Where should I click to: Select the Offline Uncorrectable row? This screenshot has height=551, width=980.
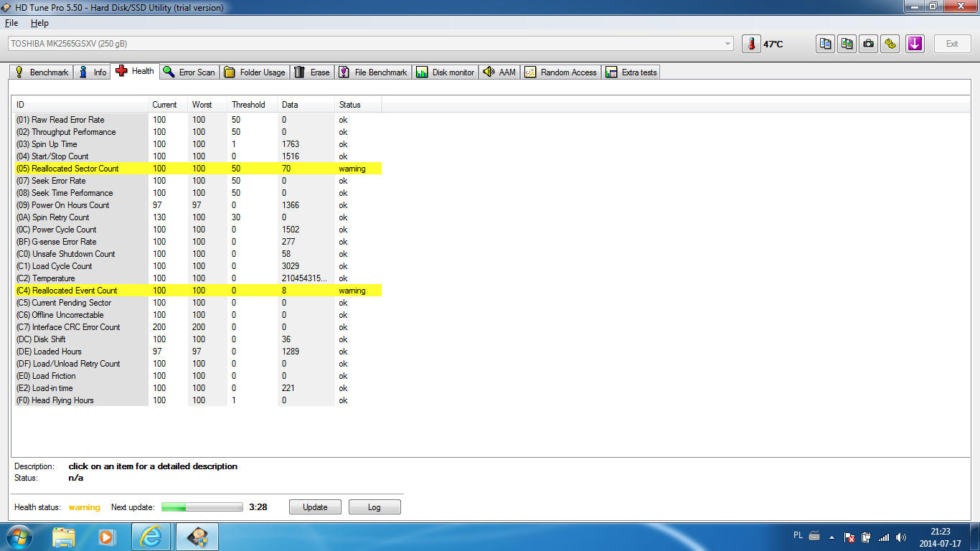(x=198, y=315)
